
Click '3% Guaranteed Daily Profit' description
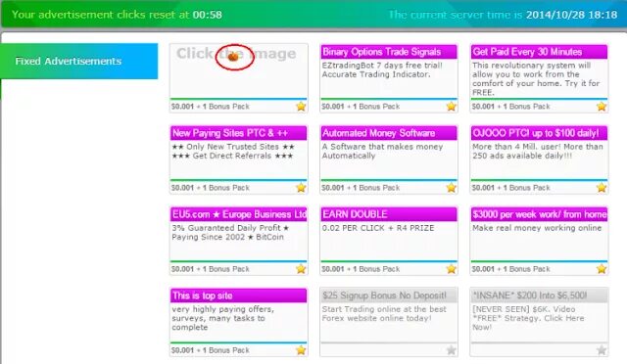pyautogui.click(x=230, y=232)
